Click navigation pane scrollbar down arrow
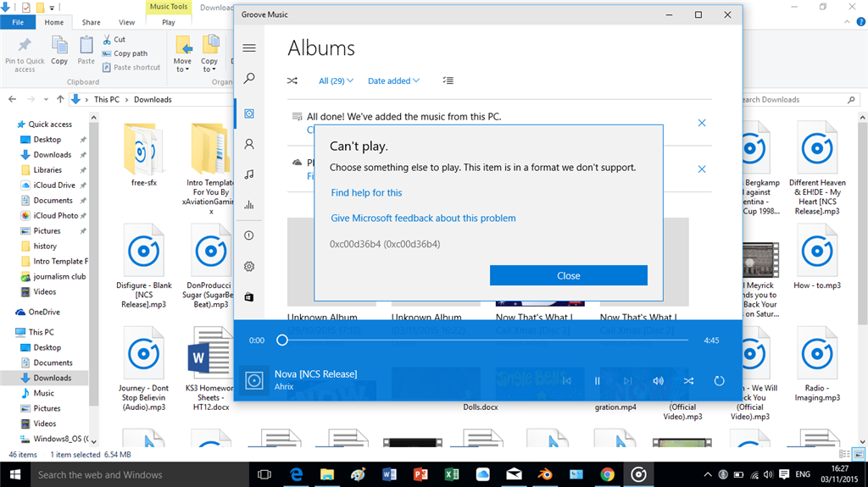Image resolution: width=868 pixels, height=487 pixels. coord(93,441)
